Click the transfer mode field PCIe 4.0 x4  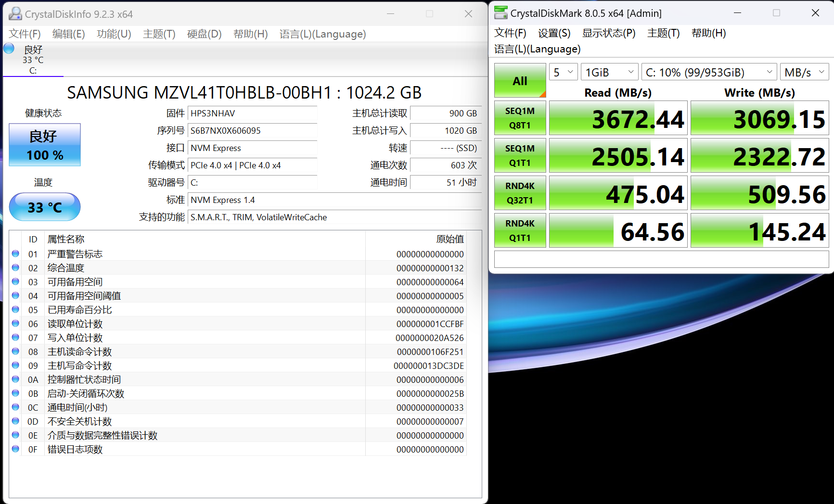click(x=253, y=165)
